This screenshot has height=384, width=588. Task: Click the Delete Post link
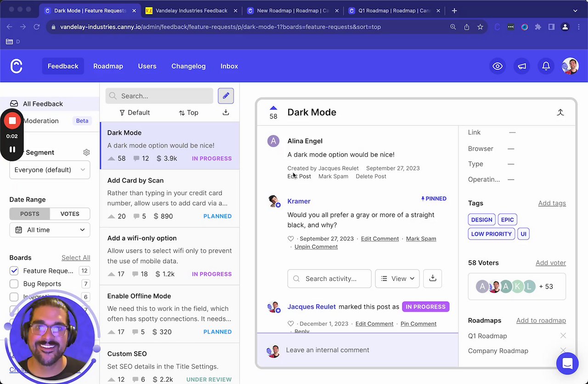click(371, 176)
